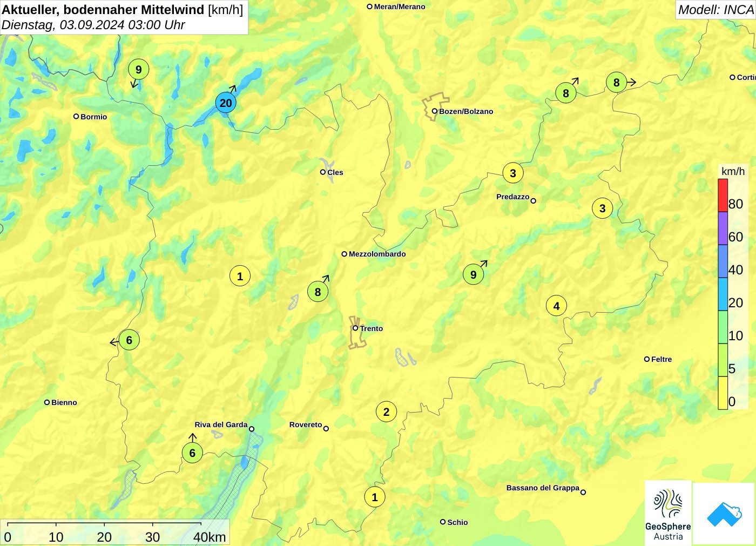Select the 1 marker west of Mezzolombardo

pyautogui.click(x=240, y=276)
